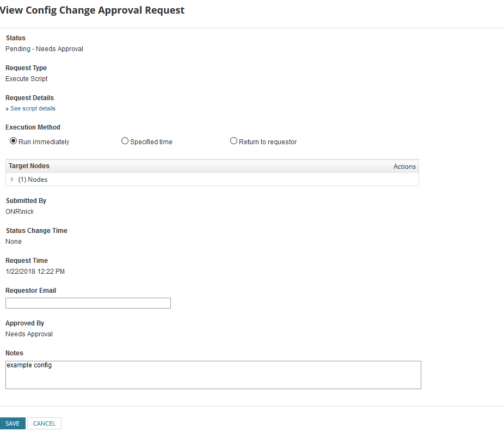The image size is (504, 437).
Task: Click the Execute Script request type value
Action: (x=26, y=79)
